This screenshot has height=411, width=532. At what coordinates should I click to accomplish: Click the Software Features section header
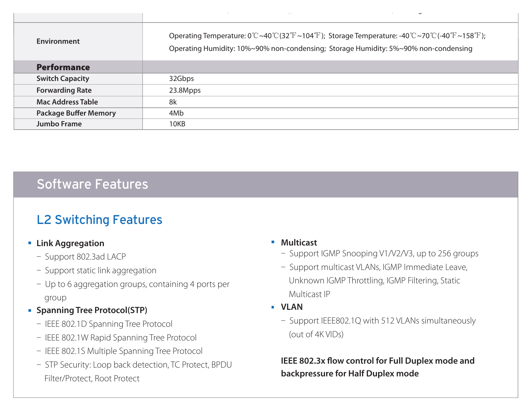(x=266, y=184)
